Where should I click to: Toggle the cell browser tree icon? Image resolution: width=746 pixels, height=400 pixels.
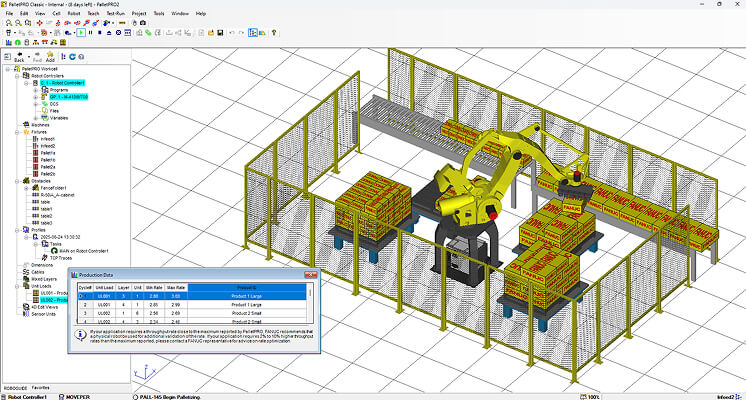tap(253, 33)
